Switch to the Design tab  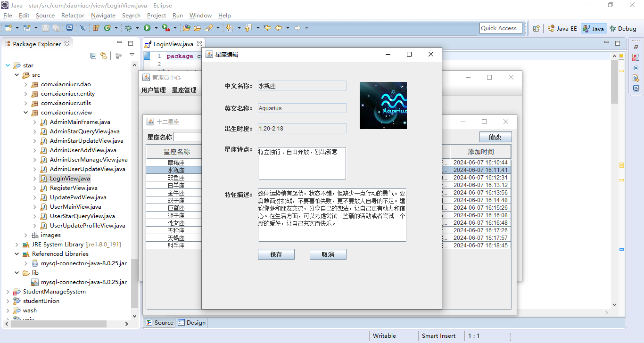tap(192, 323)
